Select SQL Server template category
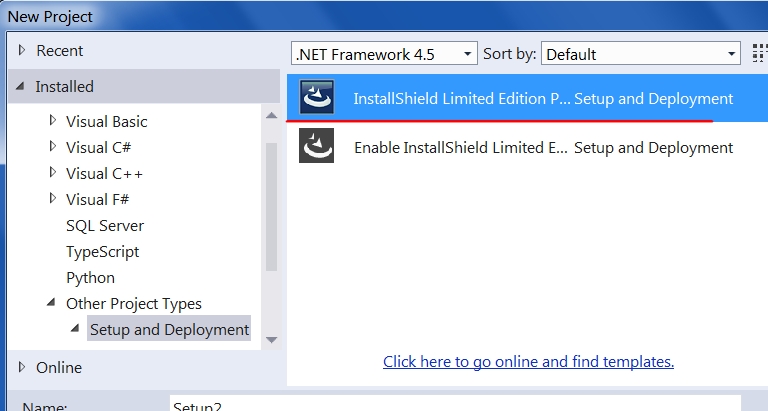 [105, 225]
